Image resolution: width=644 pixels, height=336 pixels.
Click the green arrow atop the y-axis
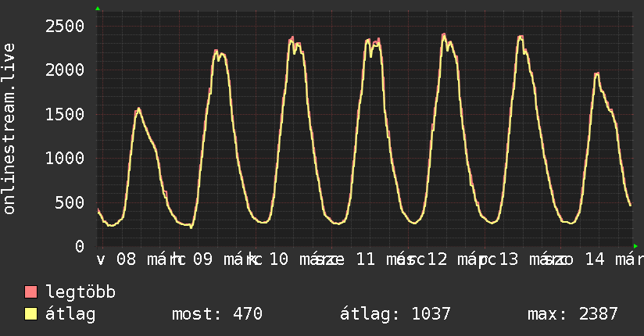point(98,9)
